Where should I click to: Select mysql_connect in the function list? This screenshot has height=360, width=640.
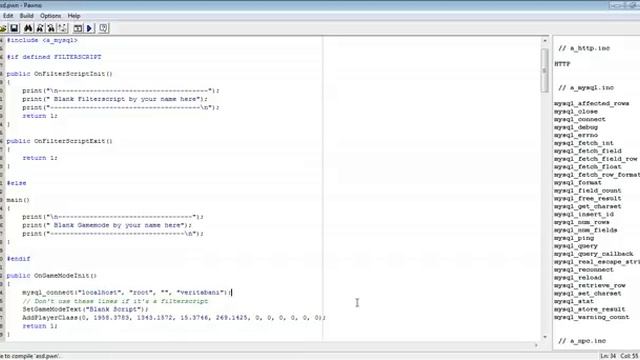pos(580,120)
